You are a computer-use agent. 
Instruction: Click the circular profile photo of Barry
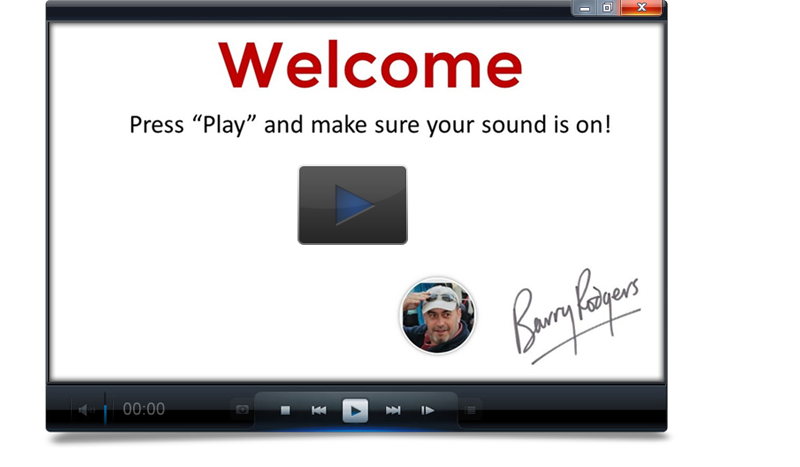coord(437,315)
